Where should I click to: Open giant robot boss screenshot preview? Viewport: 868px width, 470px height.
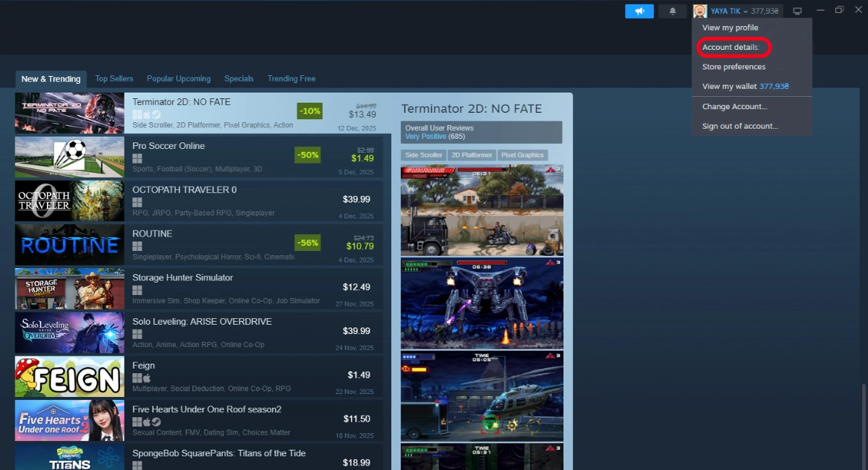coord(482,303)
